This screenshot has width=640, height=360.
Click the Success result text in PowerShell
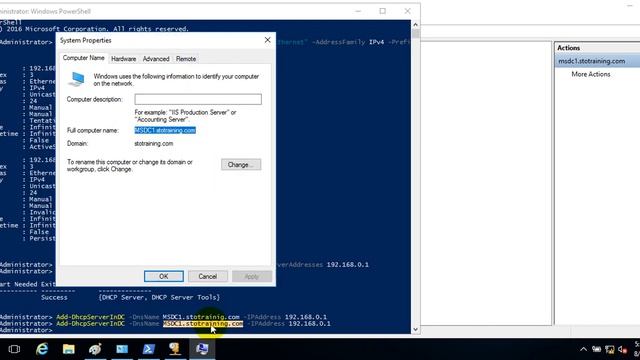tap(54, 298)
